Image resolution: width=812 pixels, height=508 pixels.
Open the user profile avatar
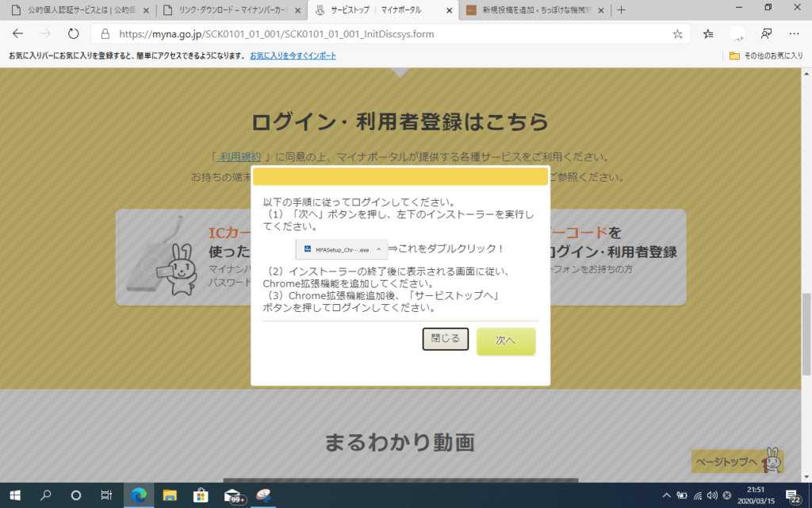[x=737, y=33]
